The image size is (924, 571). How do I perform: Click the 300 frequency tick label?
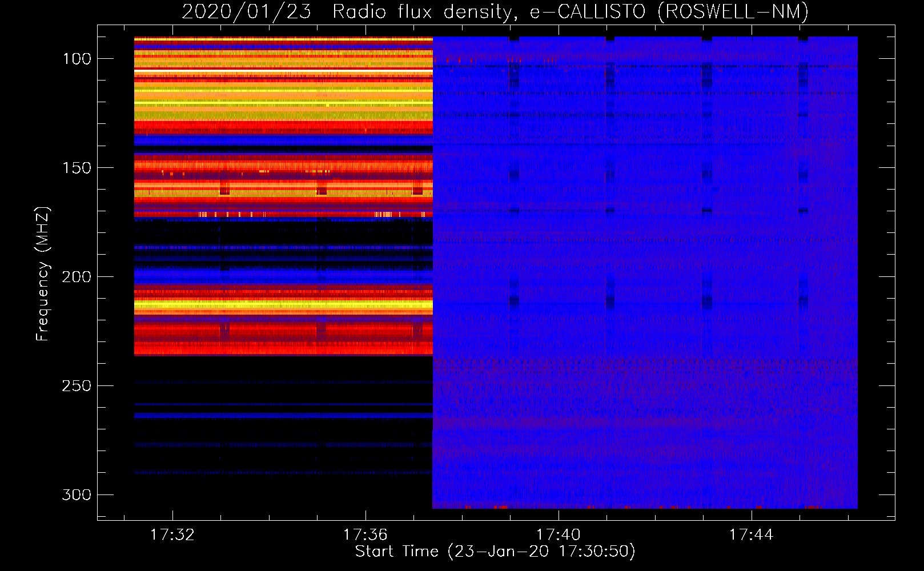pyautogui.click(x=77, y=494)
